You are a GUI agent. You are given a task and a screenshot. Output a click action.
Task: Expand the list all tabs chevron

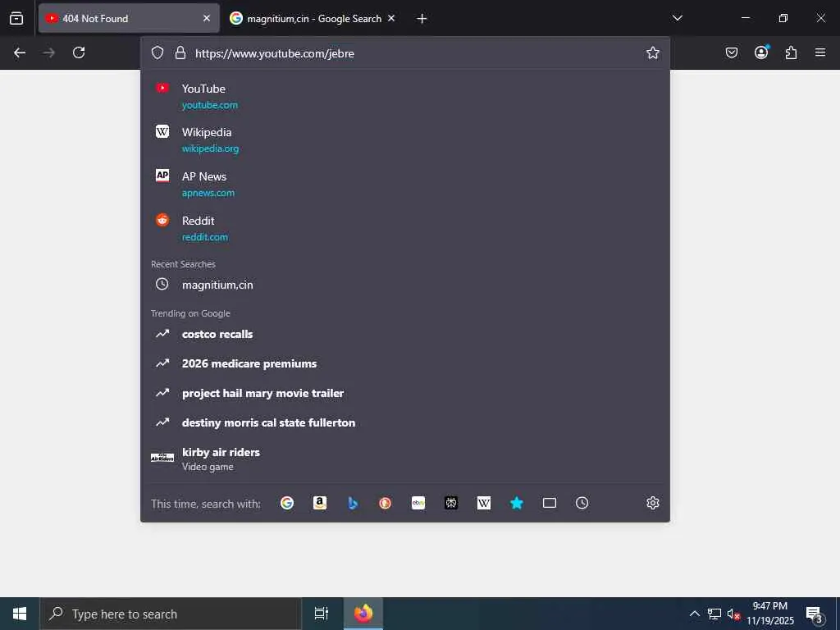pyautogui.click(x=677, y=18)
